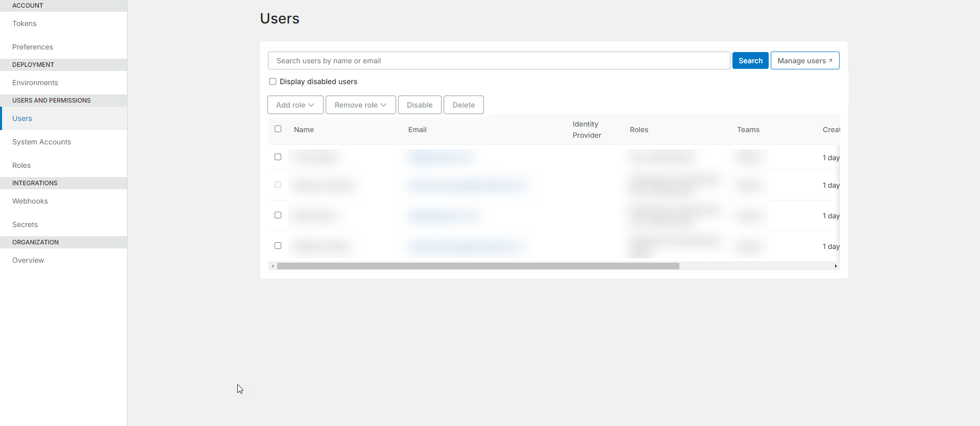Click the Disable button
This screenshot has width=980, height=426.
[x=419, y=105]
